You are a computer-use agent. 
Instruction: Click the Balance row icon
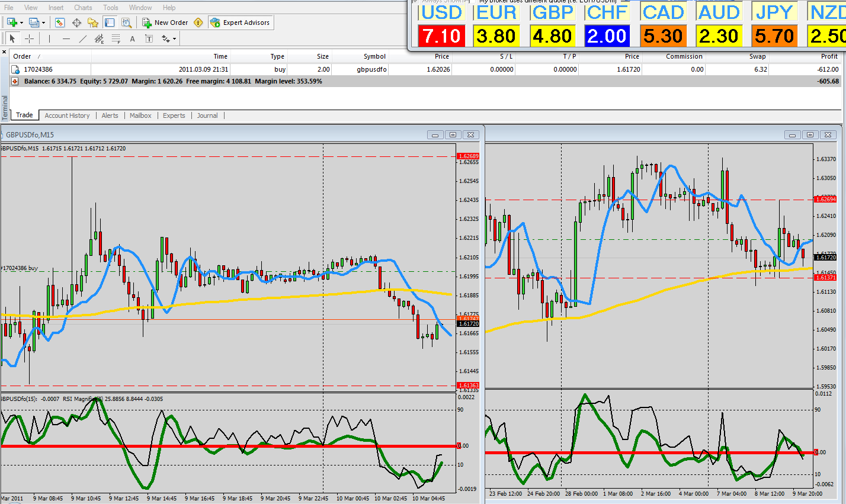15,81
